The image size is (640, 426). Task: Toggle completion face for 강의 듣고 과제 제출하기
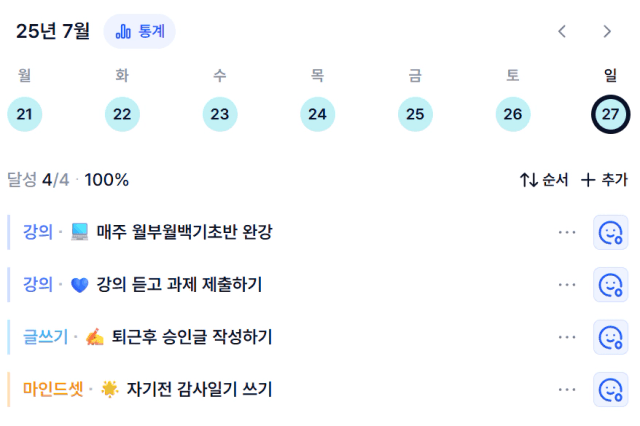tap(610, 285)
